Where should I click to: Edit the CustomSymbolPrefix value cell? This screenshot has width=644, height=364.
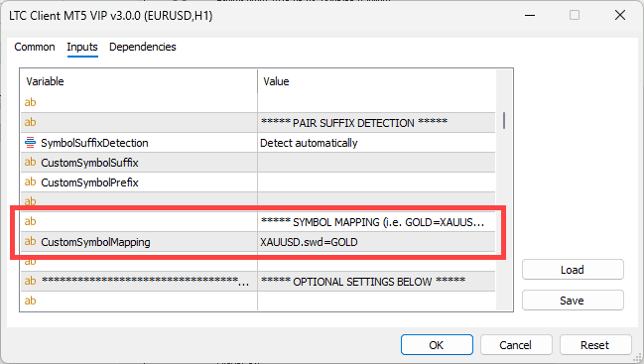(376, 182)
